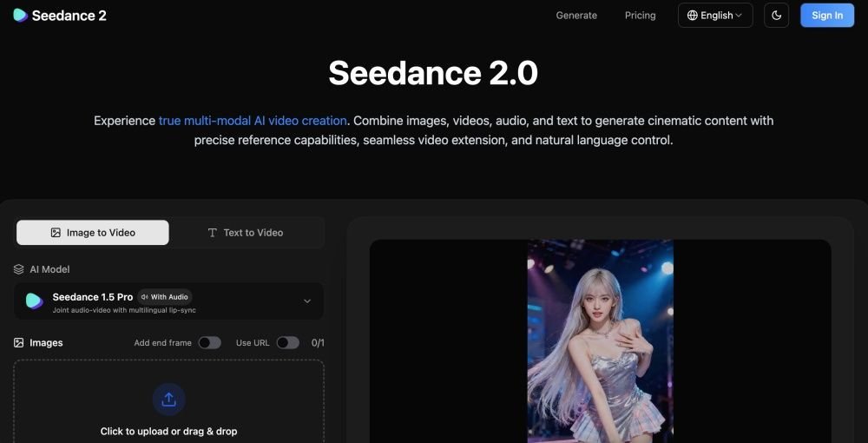Expand the AI model selector chevron
868x443 pixels.
click(306, 301)
